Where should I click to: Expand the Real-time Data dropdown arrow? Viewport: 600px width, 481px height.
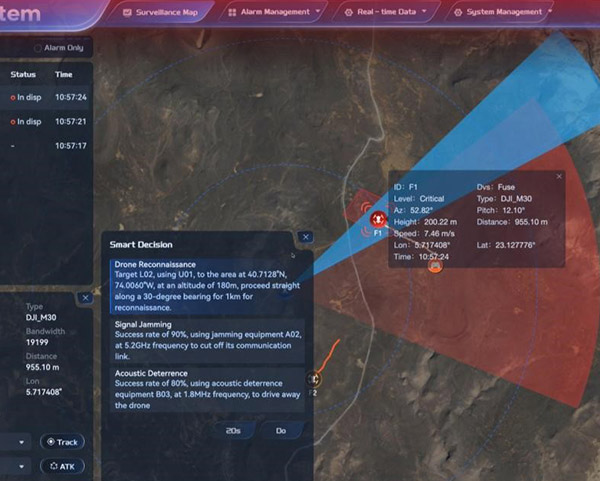424,13
